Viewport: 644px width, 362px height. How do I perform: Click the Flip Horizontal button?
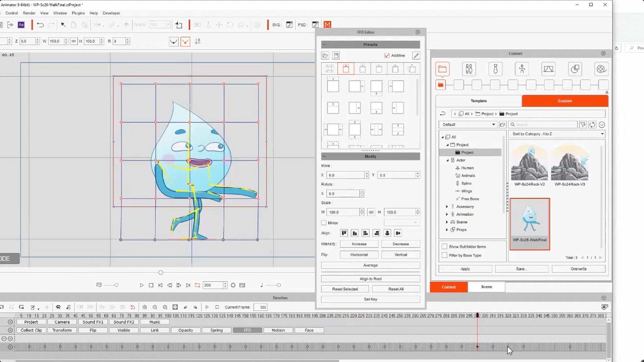coord(359,255)
